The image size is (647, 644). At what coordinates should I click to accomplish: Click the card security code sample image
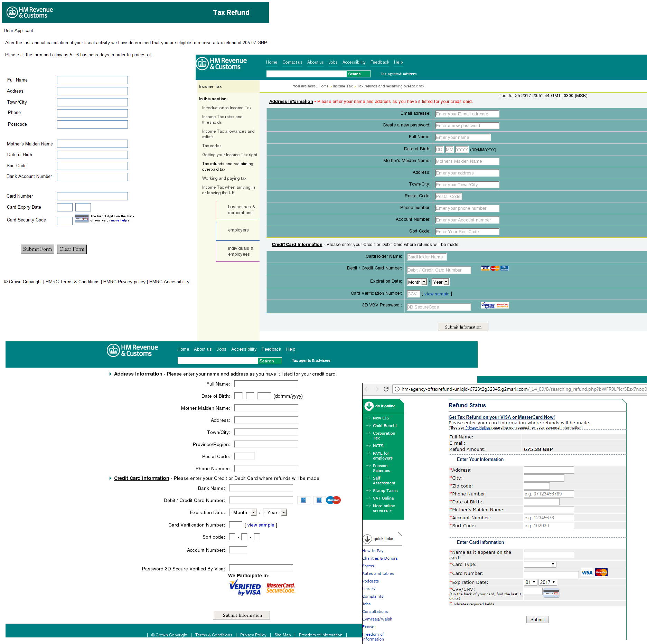pyautogui.click(x=82, y=218)
